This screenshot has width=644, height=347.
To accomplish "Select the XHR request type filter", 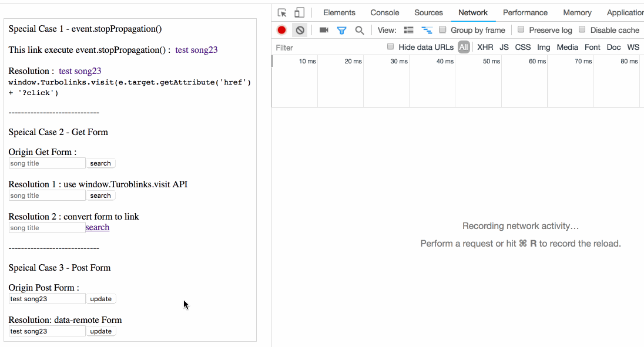I will tap(485, 48).
